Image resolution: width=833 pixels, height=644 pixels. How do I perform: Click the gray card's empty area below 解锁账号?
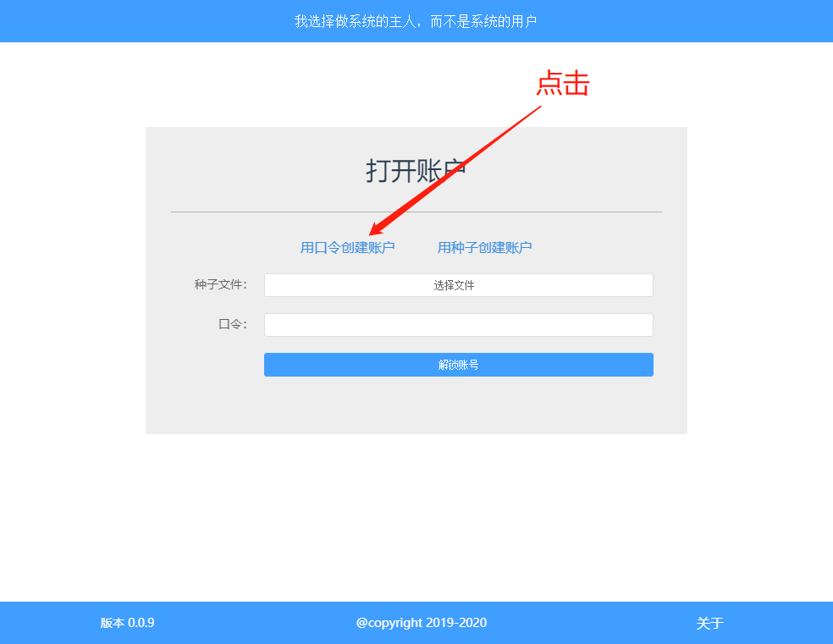[416, 406]
